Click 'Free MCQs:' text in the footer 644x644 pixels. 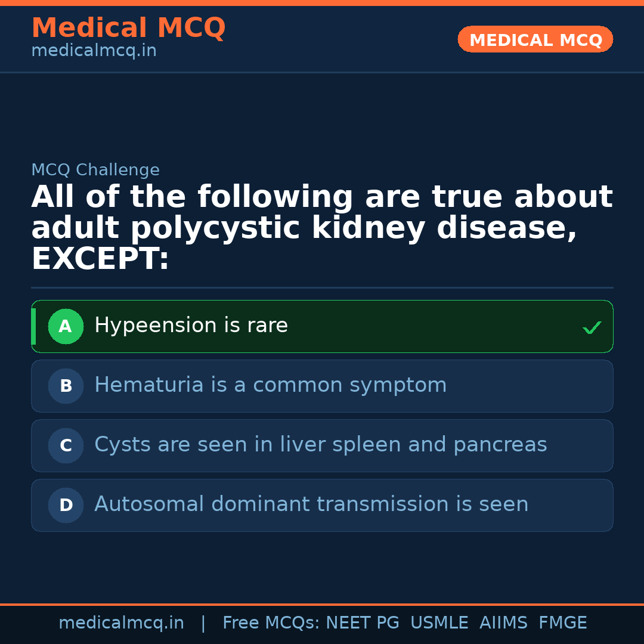click(271, 623)
